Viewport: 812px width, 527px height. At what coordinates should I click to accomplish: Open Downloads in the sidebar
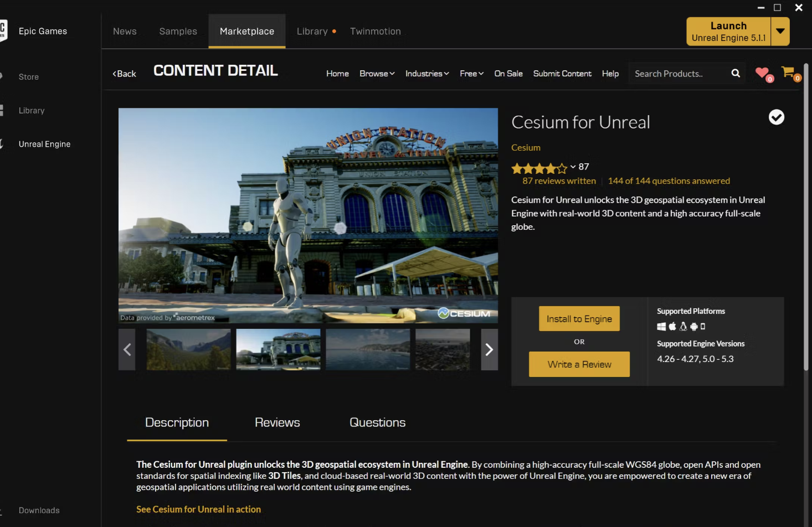click(x=39, y=510)
